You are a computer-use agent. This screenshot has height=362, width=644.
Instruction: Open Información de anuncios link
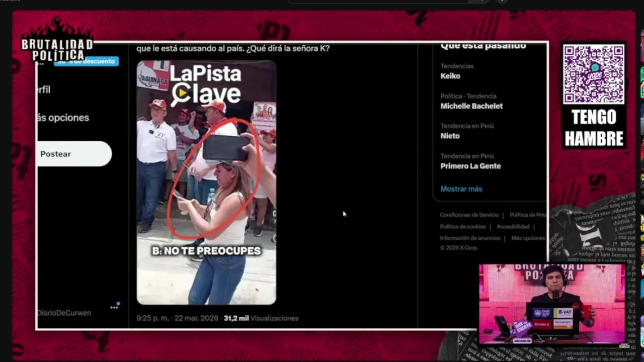coord(470,238)
